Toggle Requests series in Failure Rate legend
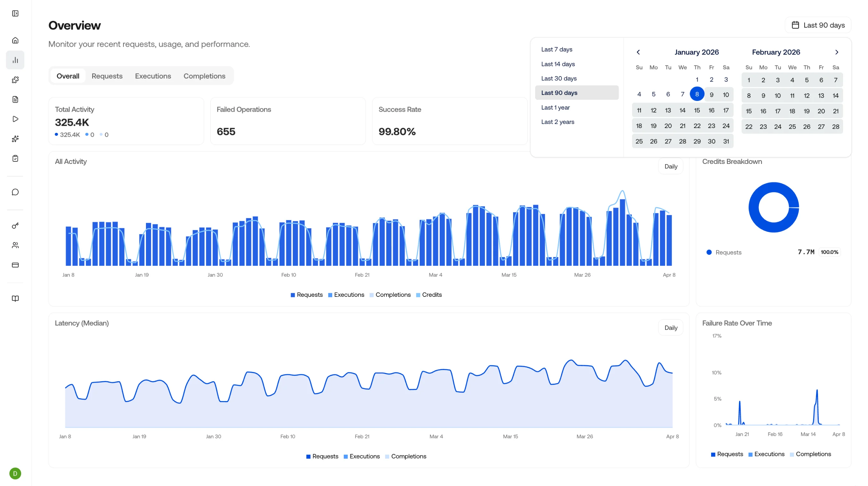 point(727,454)
